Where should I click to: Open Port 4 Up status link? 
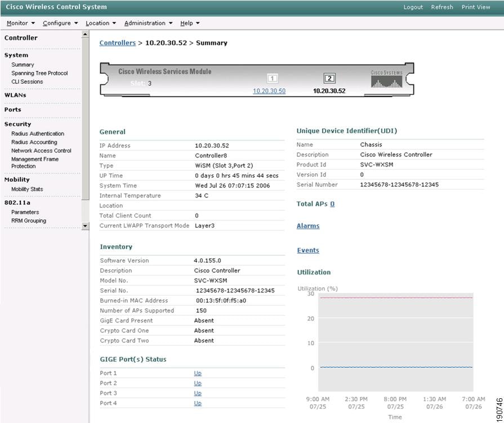(198, 403)
